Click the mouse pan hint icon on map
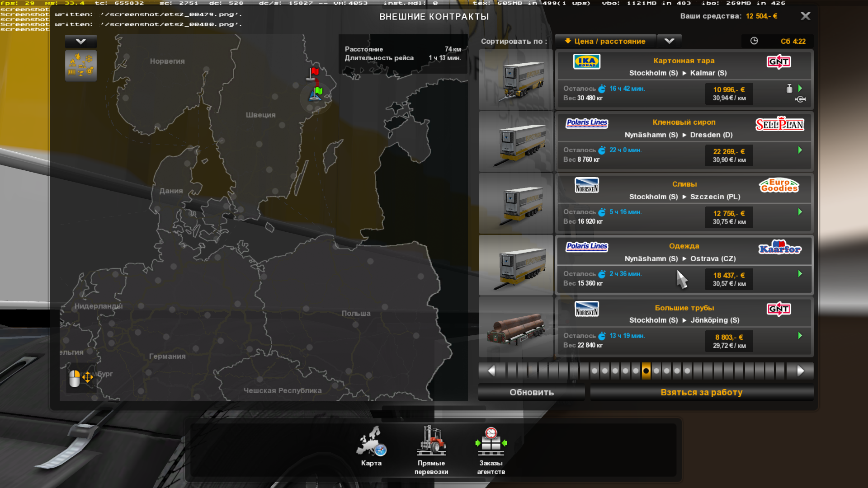Viewport: 868px width, 488px height. [x=80, y=378]
